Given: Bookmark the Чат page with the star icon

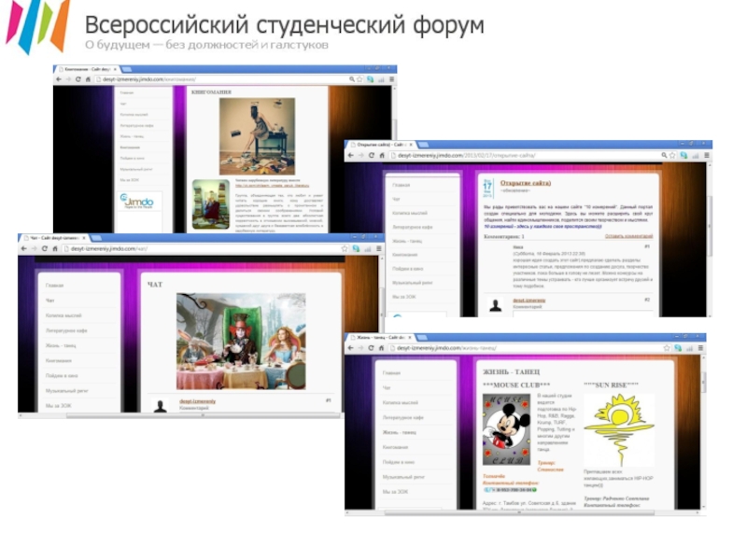Looking at the screenshot, I should pyautogui.click(x=345, y=248).
